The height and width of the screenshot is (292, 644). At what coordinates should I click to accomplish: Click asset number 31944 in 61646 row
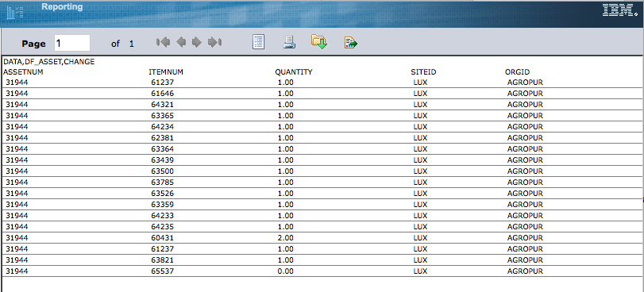17,93
